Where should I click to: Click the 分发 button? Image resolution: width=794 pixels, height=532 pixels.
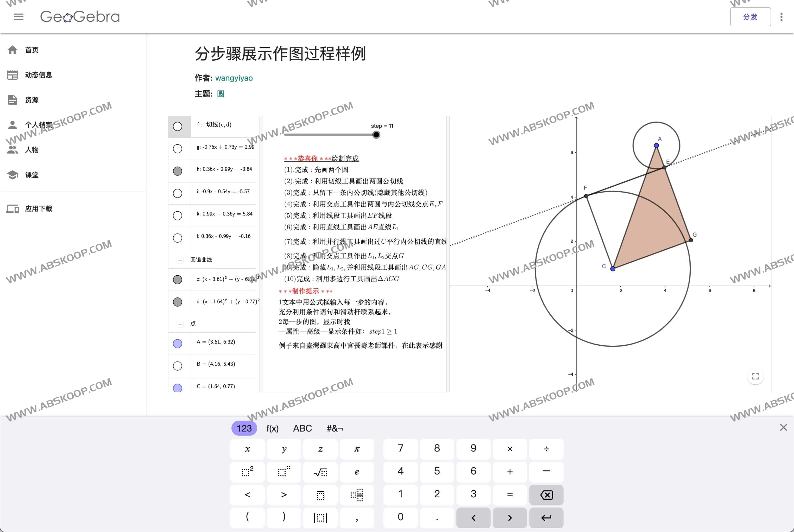coord(750,17)
